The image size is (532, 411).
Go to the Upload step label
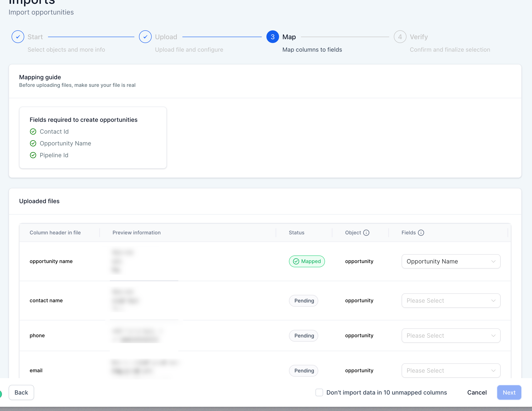tap(166, 37)
